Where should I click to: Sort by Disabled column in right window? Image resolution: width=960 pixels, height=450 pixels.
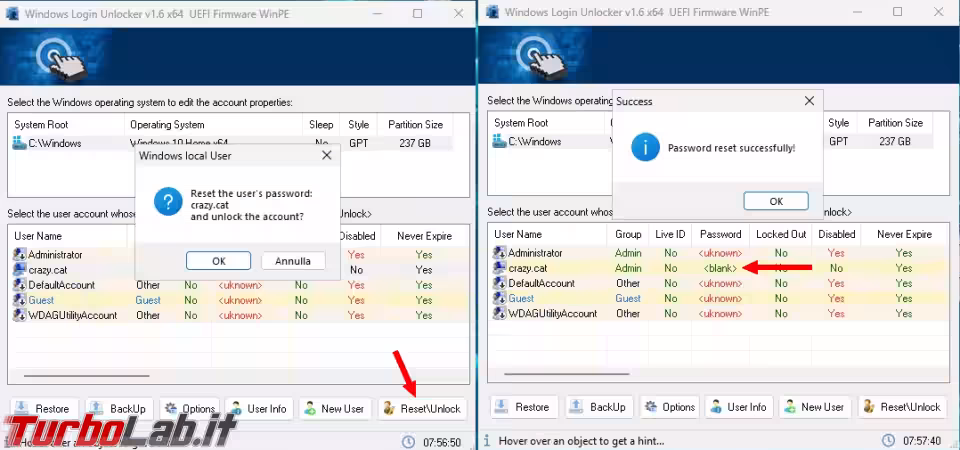pos(836,234)
